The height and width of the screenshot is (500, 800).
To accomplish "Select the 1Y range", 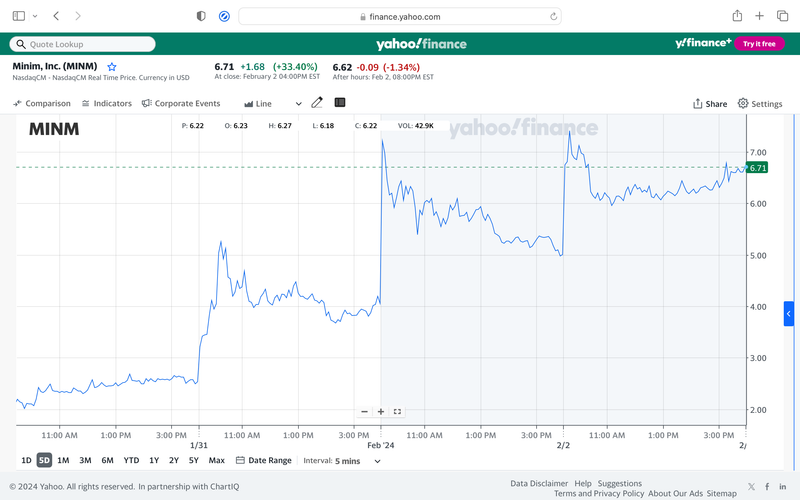I will (x=154, y=460).
